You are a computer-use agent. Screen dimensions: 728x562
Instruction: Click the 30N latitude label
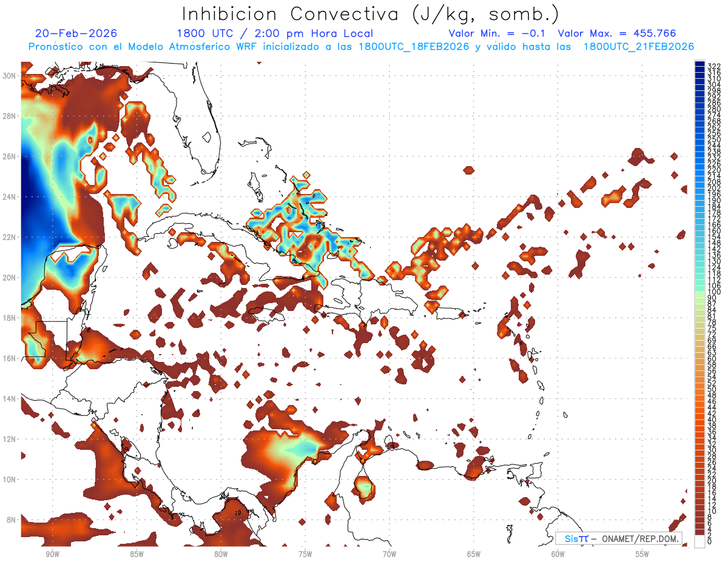click(10, 75)
